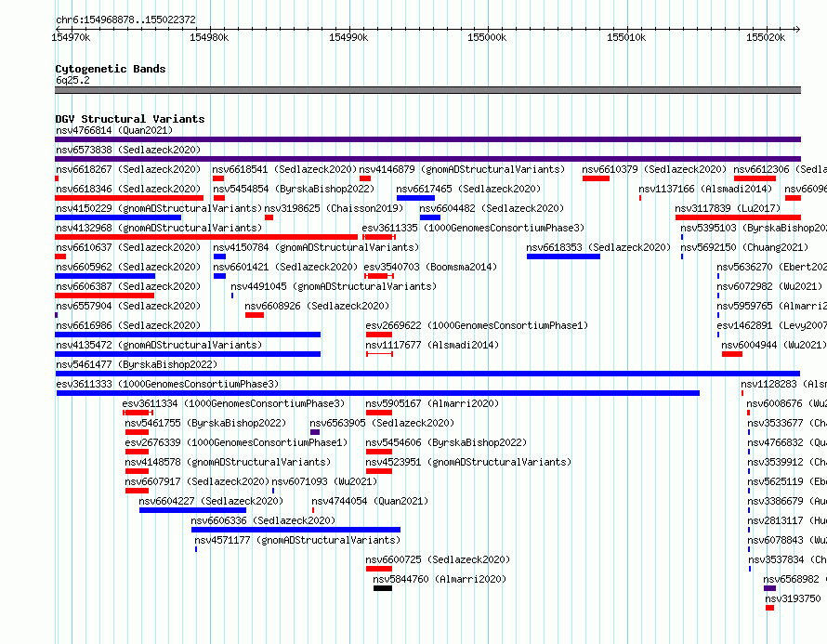Viewport: 827px width, 644px height.
Task: Click the blue bar under nsv6606336
Action: [295, 530]
